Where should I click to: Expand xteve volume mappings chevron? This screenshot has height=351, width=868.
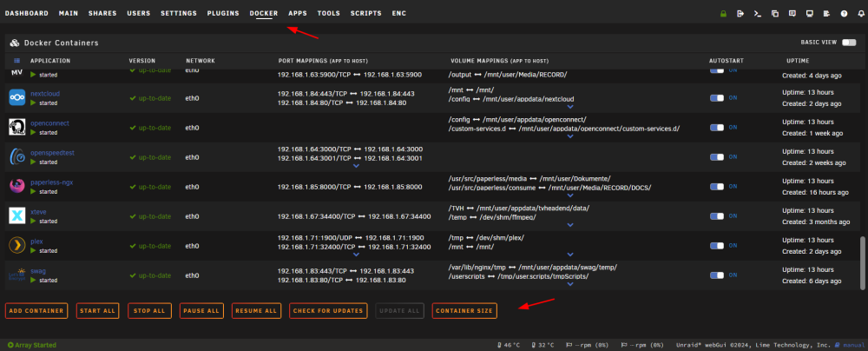(x=570, y=224)
